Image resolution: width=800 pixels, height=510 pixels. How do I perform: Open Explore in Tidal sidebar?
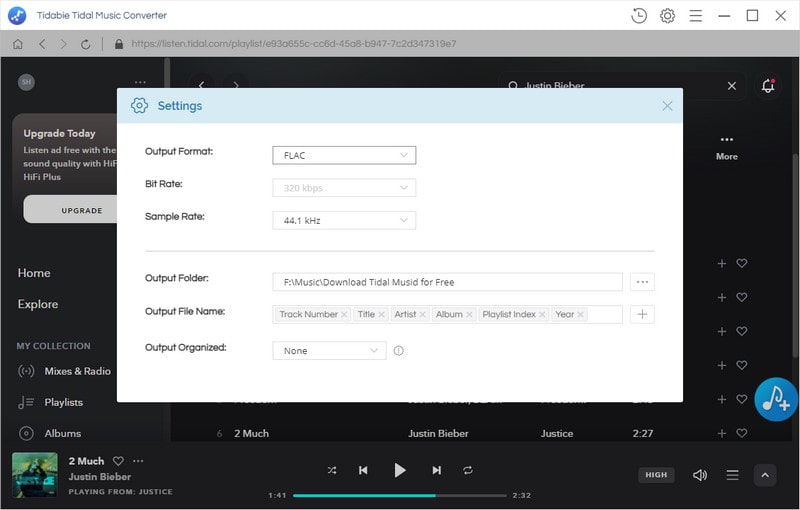[x=38, y=304]
